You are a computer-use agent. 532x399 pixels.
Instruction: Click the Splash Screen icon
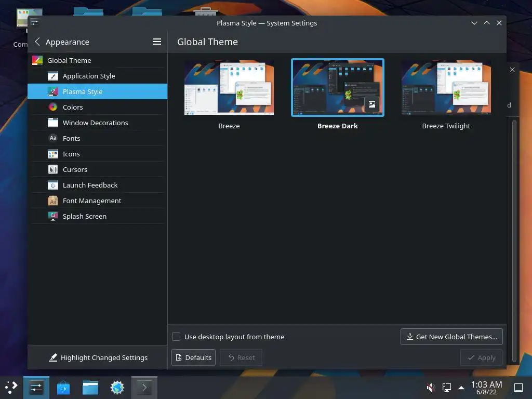click(52, 216)
